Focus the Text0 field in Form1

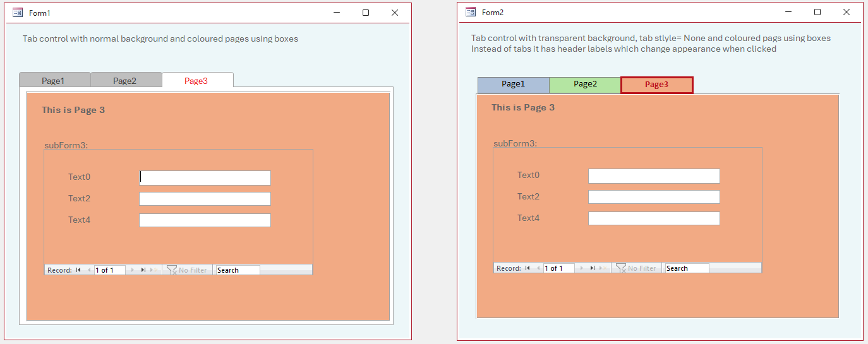tap(205, 178)
